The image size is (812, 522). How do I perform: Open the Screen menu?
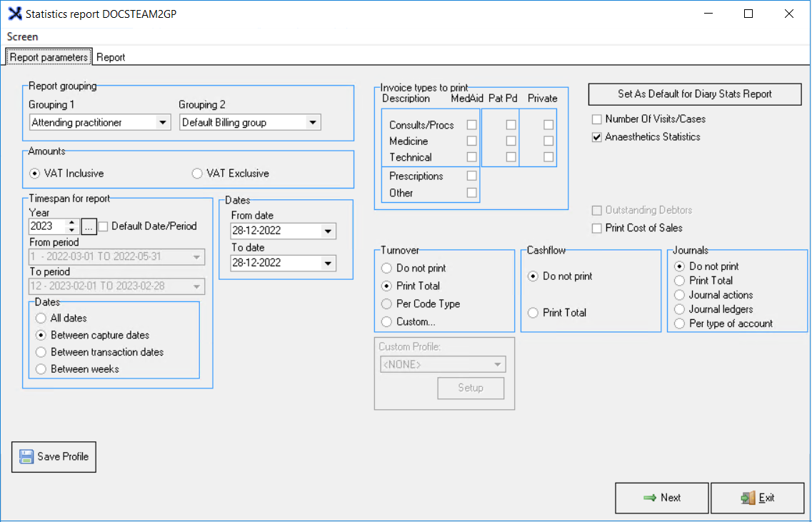[x=23, y=36]
